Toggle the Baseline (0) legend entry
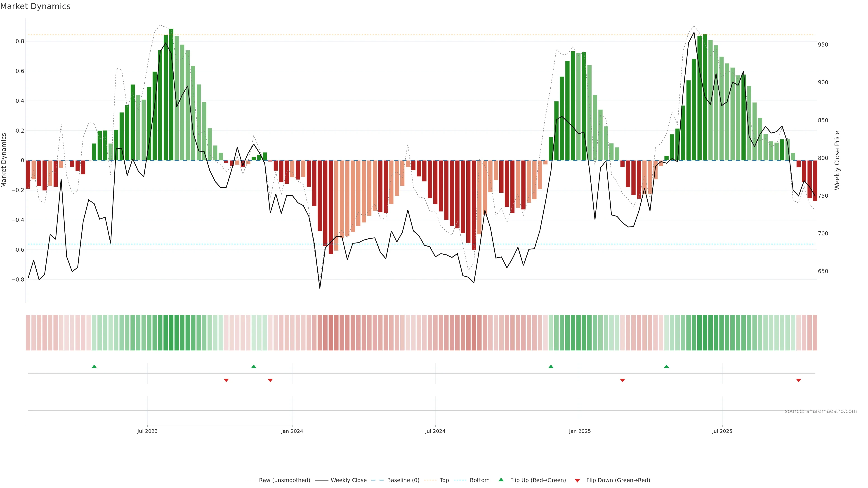Viewport: 868px width, 488px height. (403, 480)
